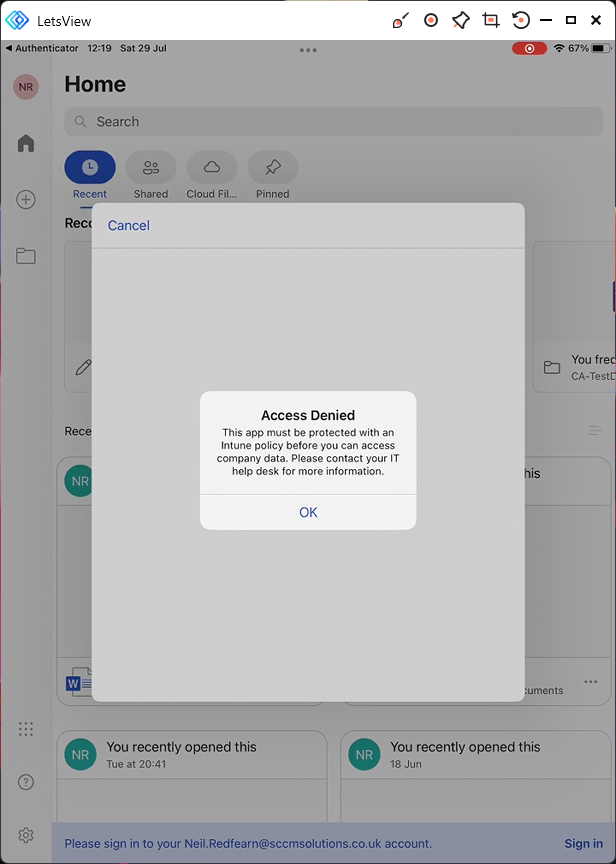Screen dimensions: 616x864
Task: Switch to the Recent tab
Action: 90,168
